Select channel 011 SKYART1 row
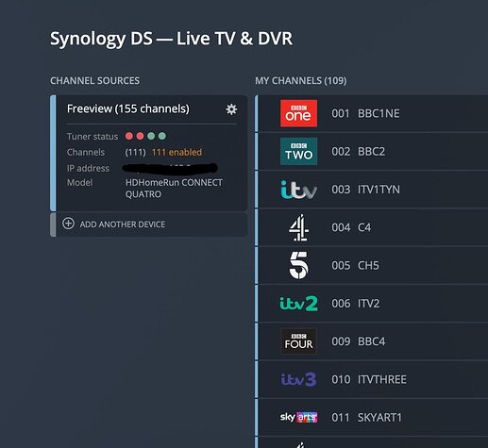Image resolution: width=488 pixels, height=448 pixels. [x=373, y=417]
